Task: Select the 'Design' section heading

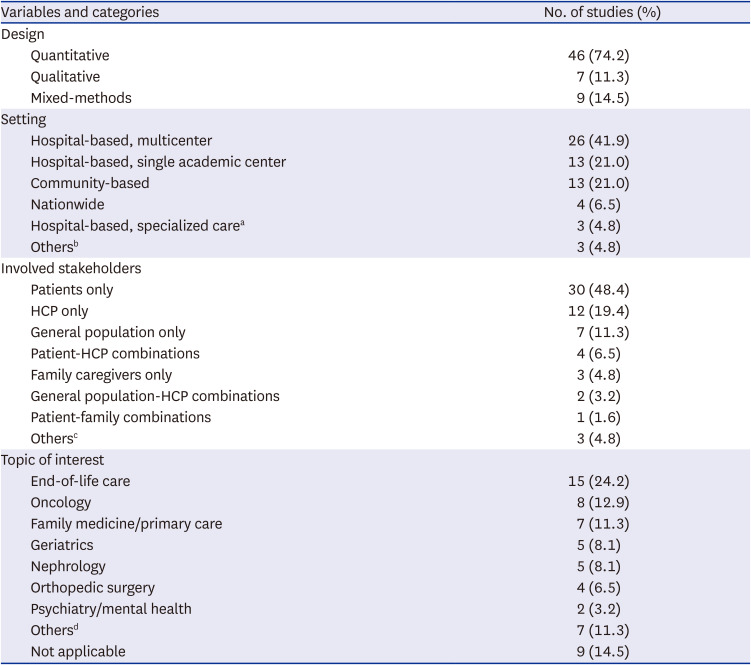Action: pyautogui.click(x=23, y=34)
